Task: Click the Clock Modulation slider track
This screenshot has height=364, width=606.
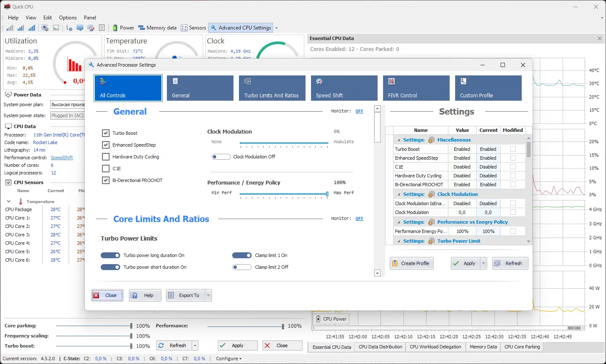Action: (x=284, y=143)
